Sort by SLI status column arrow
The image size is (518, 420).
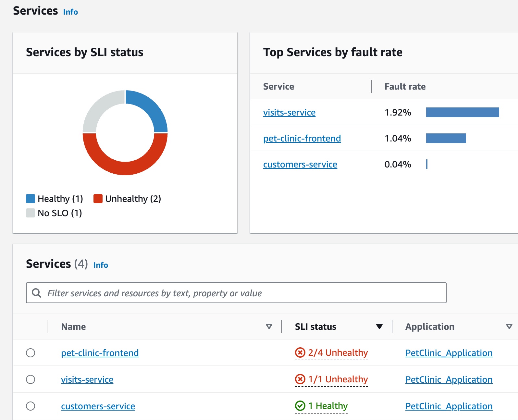(379, 327)
